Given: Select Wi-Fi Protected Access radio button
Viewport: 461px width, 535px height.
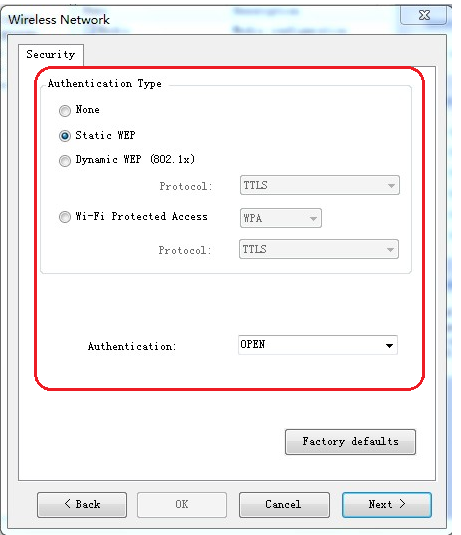Looking at the screenshot, I should pos(65,217).
